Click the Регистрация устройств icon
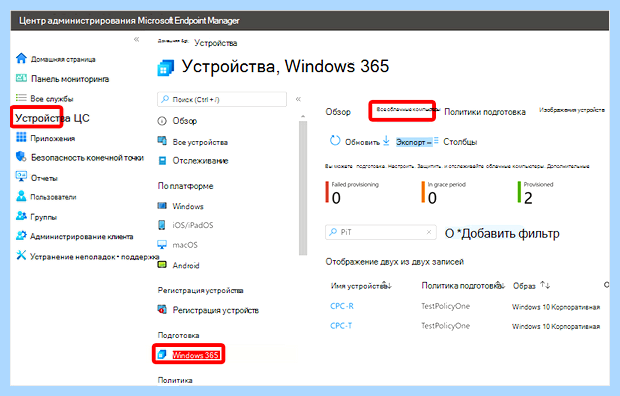This screenshot has width=620, height=396. tap(162, 309)
